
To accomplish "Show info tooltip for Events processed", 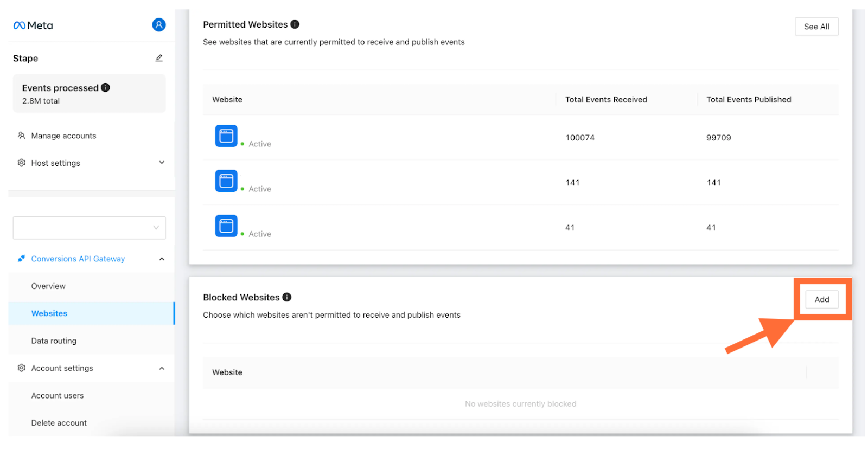I will (106, 87).
